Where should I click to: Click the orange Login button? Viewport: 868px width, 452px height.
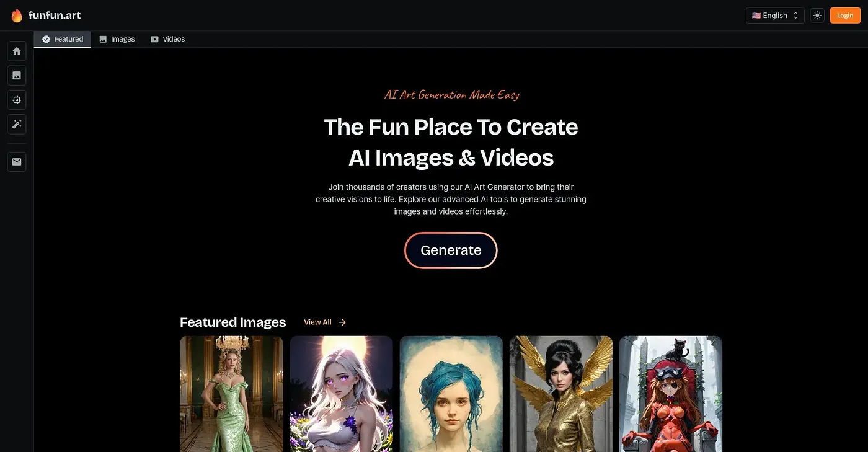(x=845, y=16)
